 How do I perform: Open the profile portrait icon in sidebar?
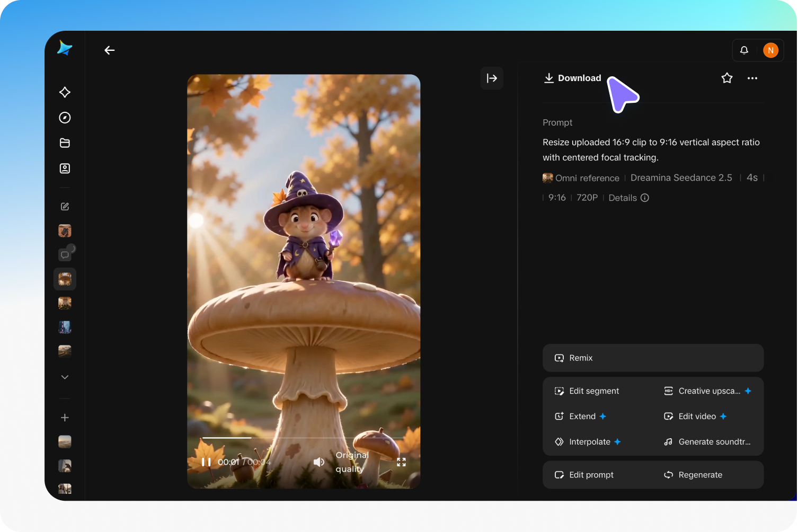tap(65, 169)
